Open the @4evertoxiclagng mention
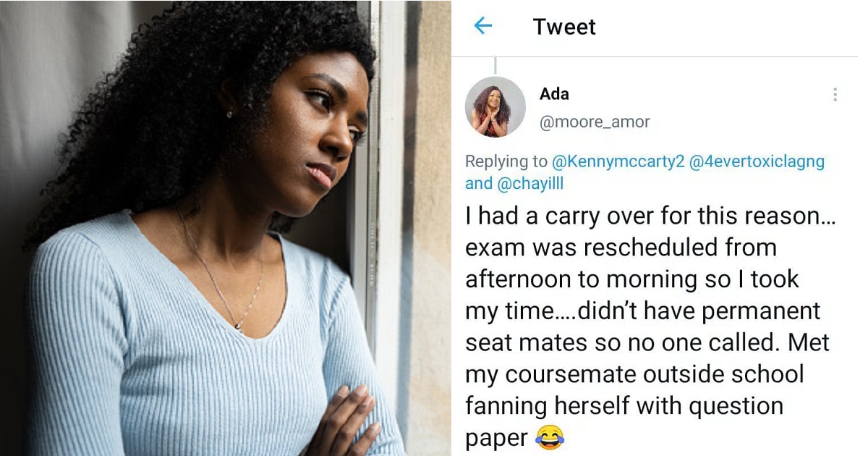 point(757,161)
